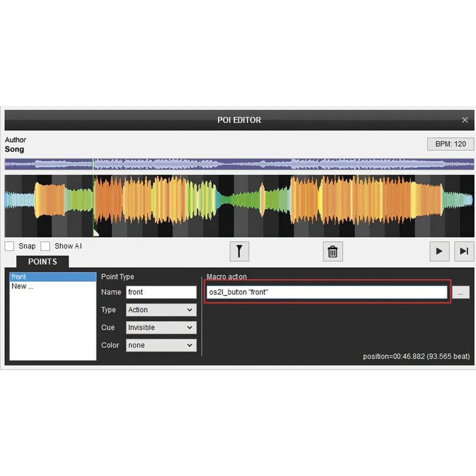Delete point using the trash icon
476x476 pixels.
333,251
